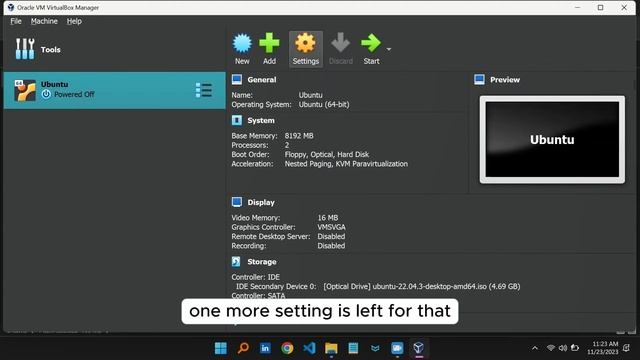Click the Preview panel monitor icon
This screenshot has height=360, width=640.
point(480,80)
